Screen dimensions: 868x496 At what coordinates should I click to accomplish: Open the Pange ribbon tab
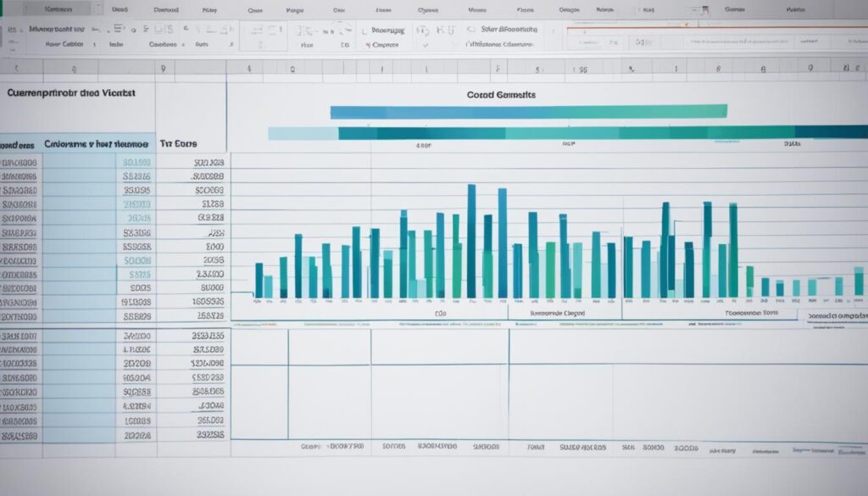pyautogui.click(x=294, y=10)
